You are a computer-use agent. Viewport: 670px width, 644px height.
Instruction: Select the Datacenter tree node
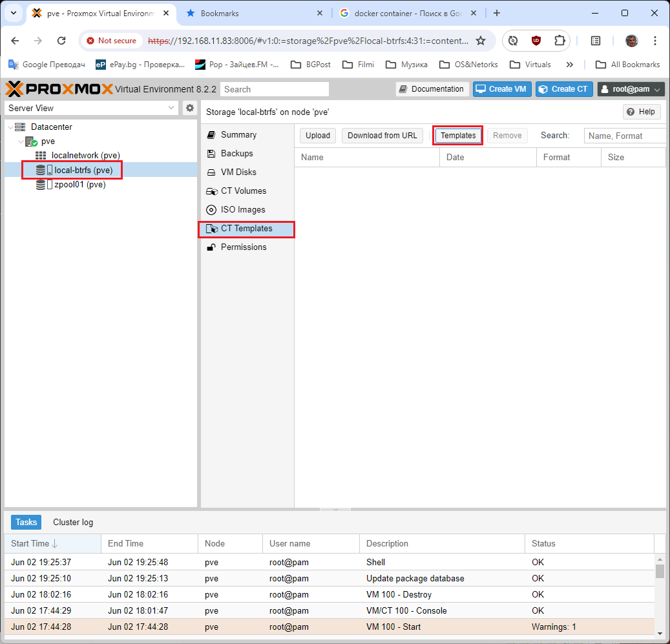(x=51, y=127)
